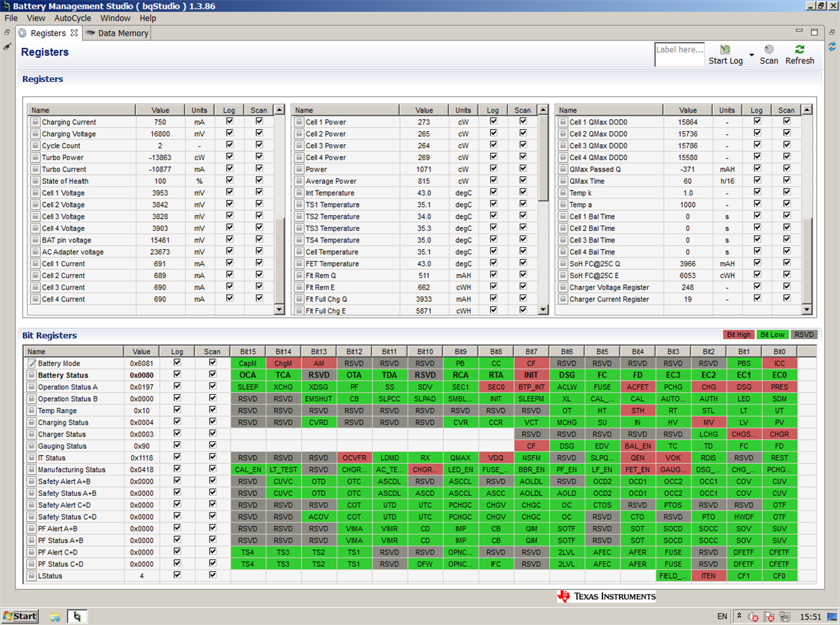Open the File menu
840x625 pixels.
point(11,18)
